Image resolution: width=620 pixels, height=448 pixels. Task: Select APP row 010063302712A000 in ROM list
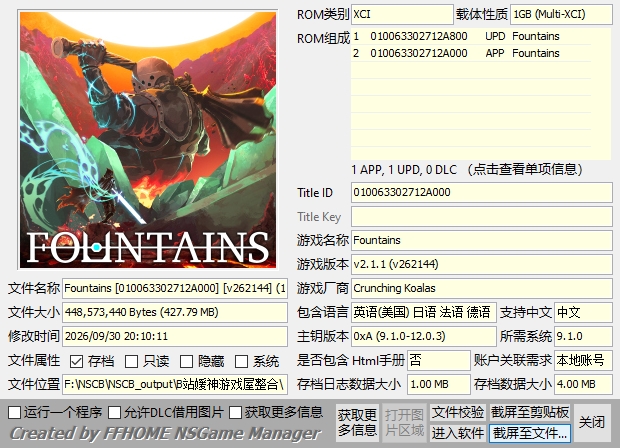click(x=471, y=53)
